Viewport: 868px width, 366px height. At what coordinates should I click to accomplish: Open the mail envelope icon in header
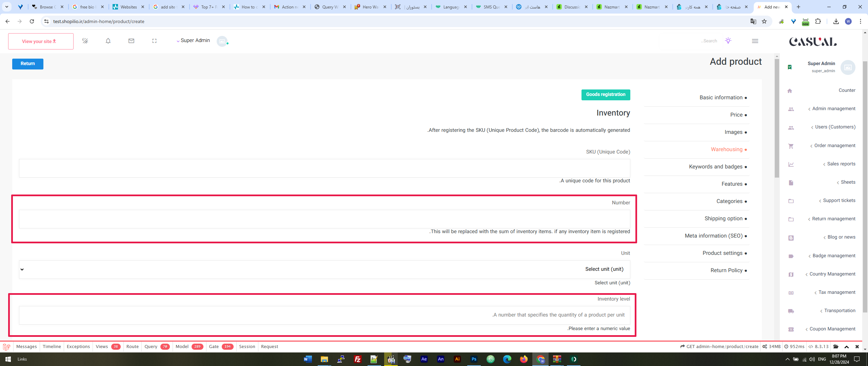click(x=131, y=41)
